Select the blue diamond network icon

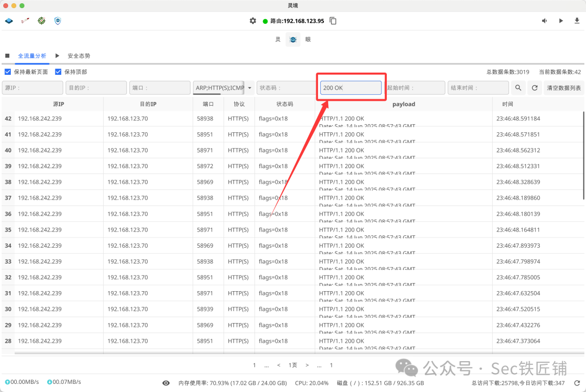pyautogui.click(x=9, y=21)
